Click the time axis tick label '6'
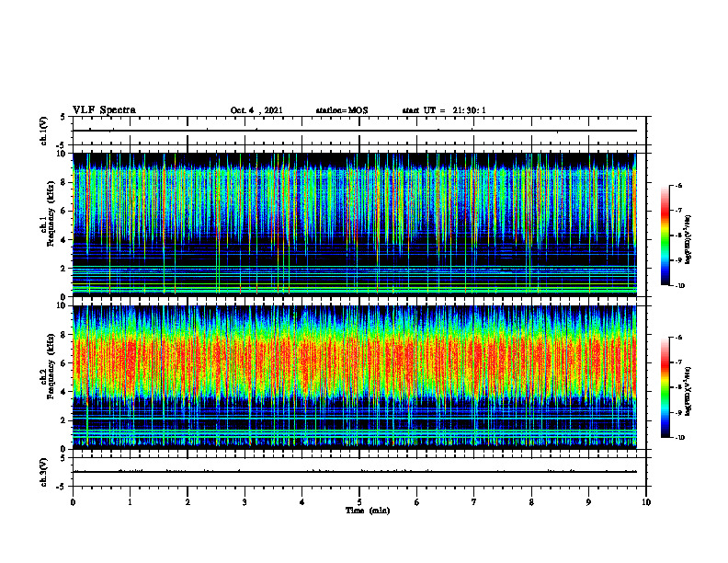Viewport: 728px width, 563px height. [417, 502]
